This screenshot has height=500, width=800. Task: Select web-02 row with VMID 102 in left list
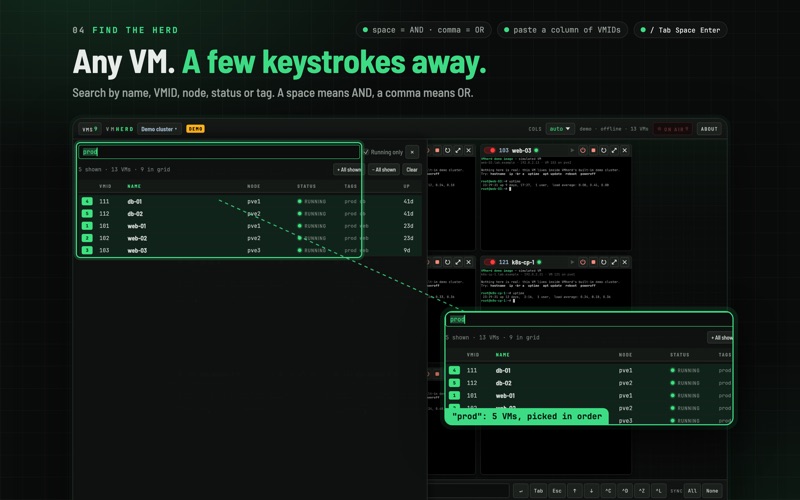pos(250,238)
